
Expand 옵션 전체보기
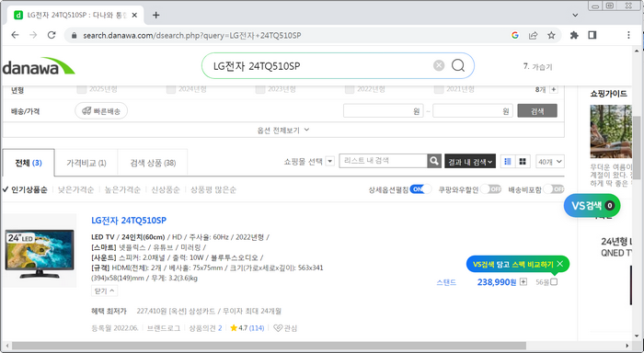point(283,131)
